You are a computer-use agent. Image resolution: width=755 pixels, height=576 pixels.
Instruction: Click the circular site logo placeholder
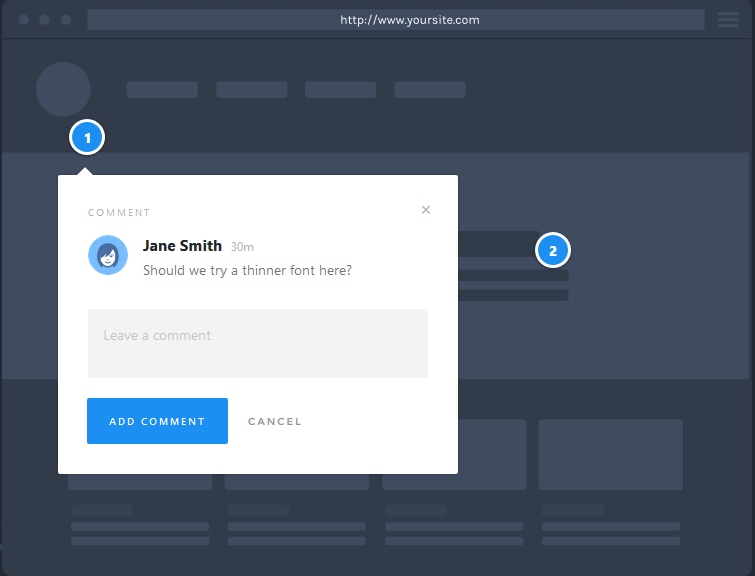pos(63,89)
